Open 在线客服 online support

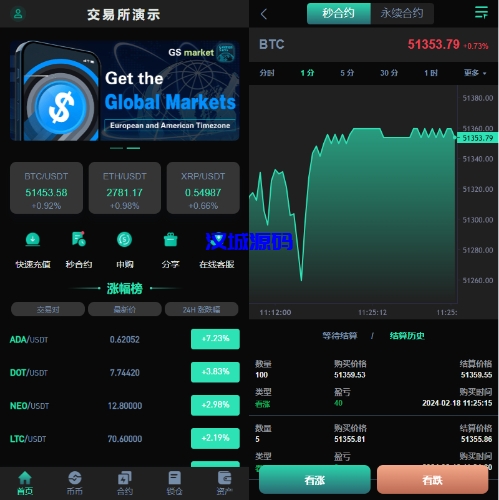click(x=217, y=264)
